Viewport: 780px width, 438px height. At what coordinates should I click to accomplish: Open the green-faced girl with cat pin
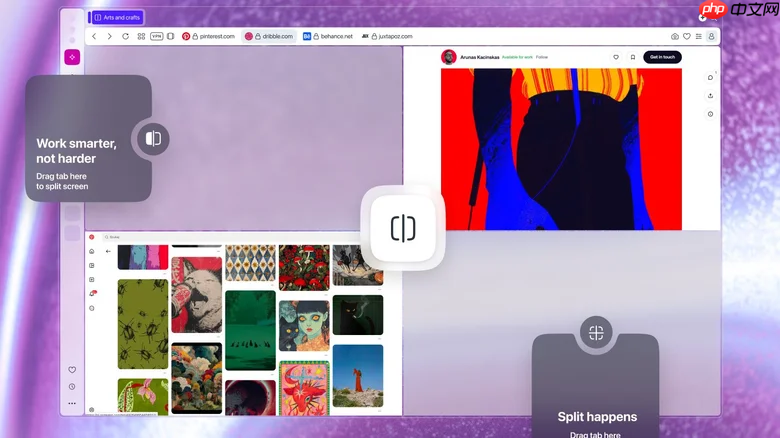pyautogui.click(x=304, y=326)
